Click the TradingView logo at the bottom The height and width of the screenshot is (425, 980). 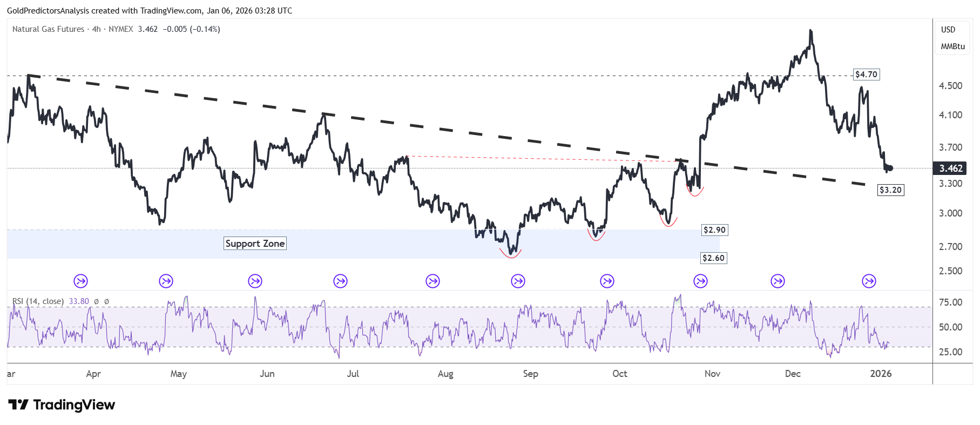click(x=62, y=404)
